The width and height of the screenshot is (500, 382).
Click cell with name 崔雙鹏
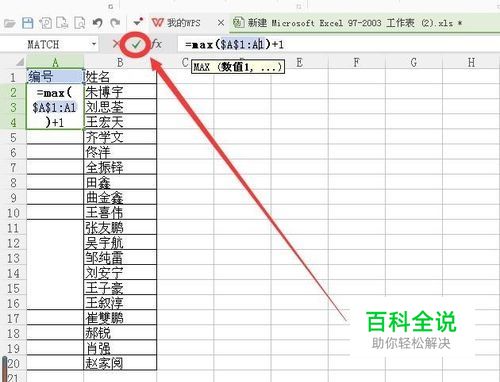(x=120, y=318)
